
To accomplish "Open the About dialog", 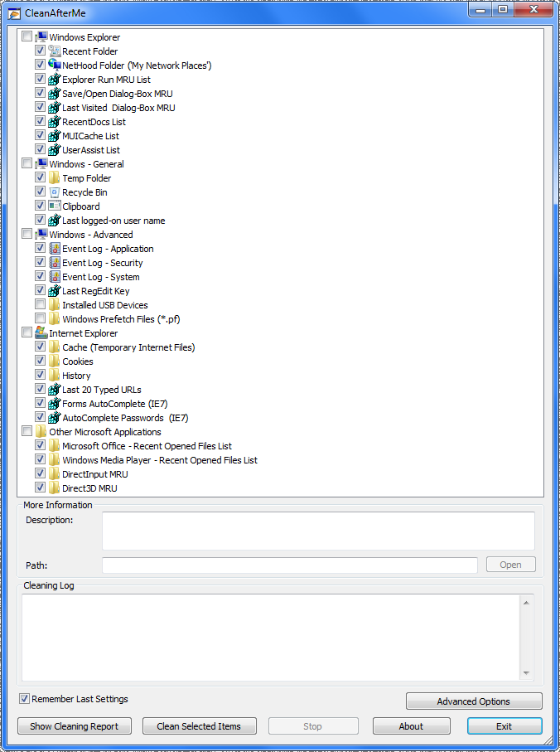I will 412,726.
